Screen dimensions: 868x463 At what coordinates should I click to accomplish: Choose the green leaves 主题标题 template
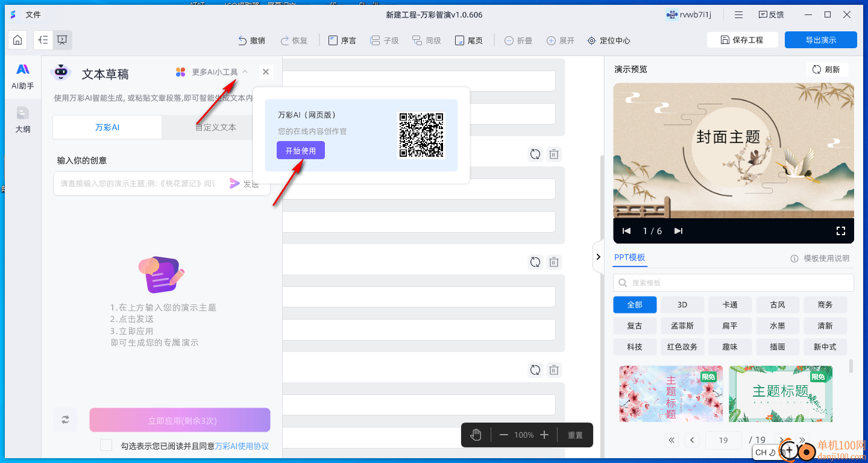click(781, 394)
